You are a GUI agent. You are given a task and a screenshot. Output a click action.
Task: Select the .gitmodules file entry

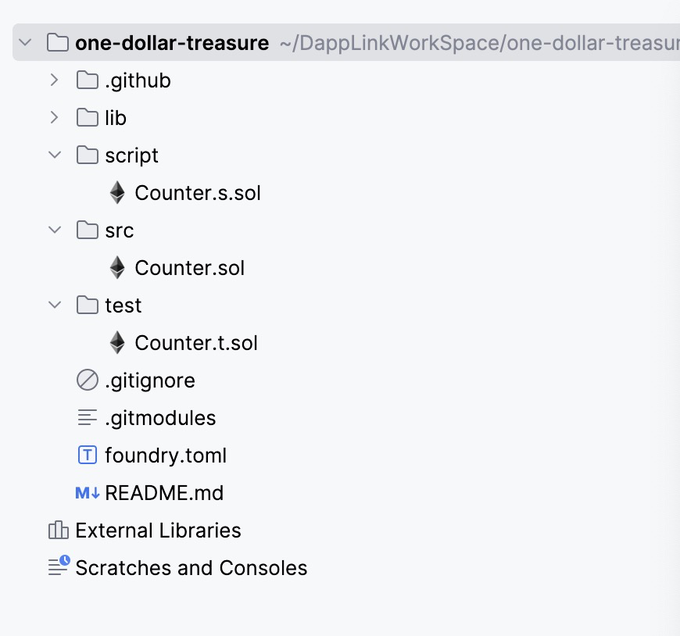click(160, 418)
